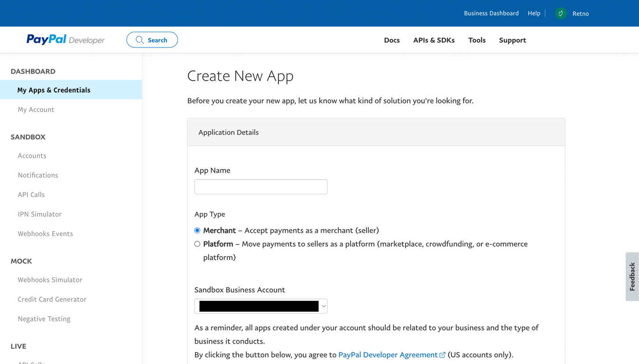This screenshot has height=364, width=639.
Task: Select the Merchant app type
Action: [197, 230]
